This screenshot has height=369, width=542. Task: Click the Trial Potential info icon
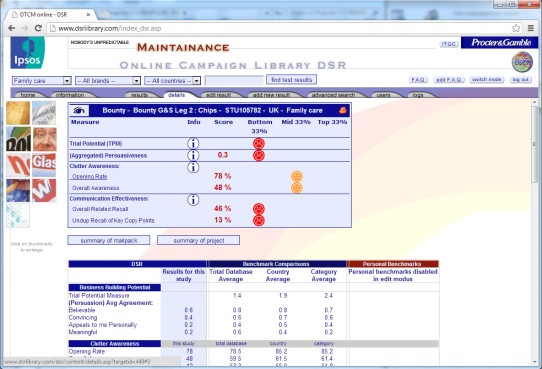[193, 143]
